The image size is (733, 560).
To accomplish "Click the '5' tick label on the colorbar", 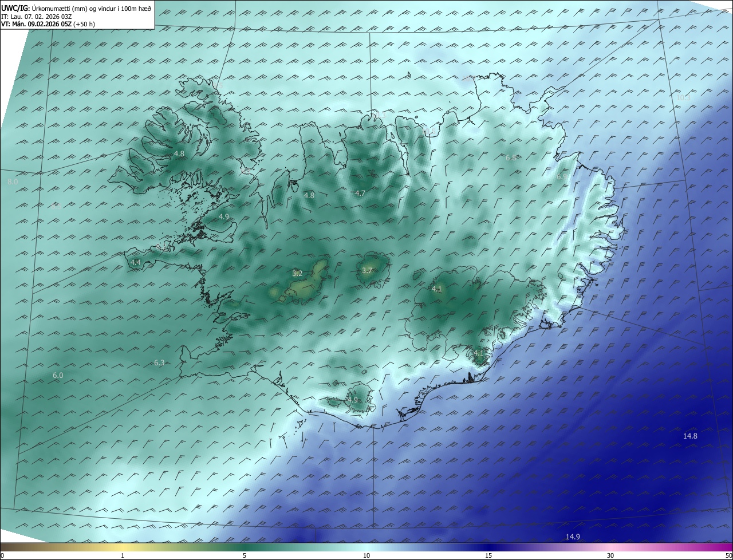I will (x=245, y=556).
